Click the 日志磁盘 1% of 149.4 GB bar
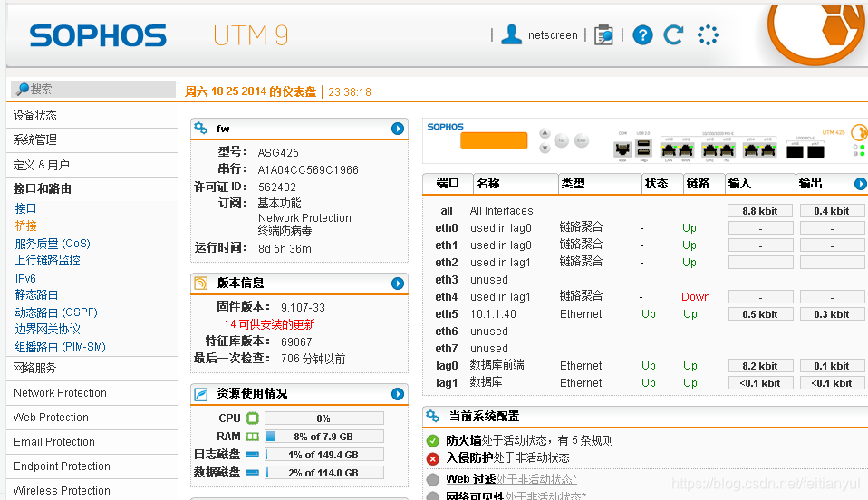Screen dimensions: 868x500 click(323, 455)
